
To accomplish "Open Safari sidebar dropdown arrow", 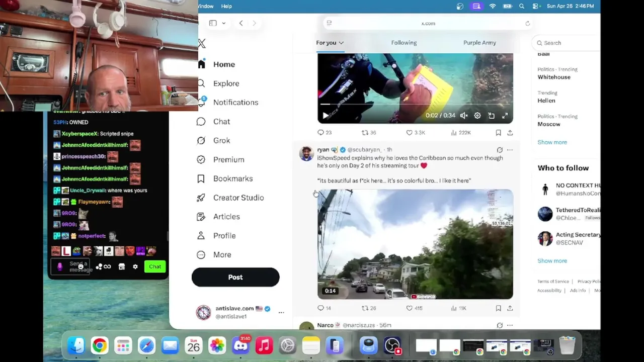I will click(223, 23).
